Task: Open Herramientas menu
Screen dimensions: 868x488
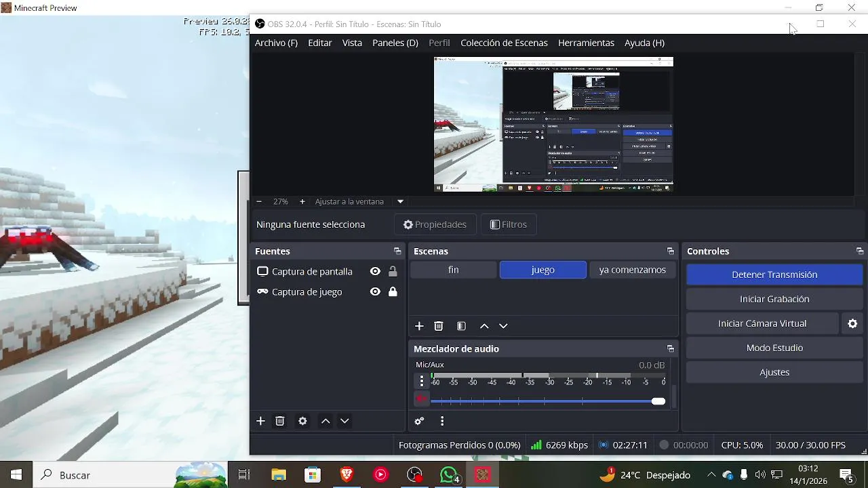Action: [x=586, y=43]
